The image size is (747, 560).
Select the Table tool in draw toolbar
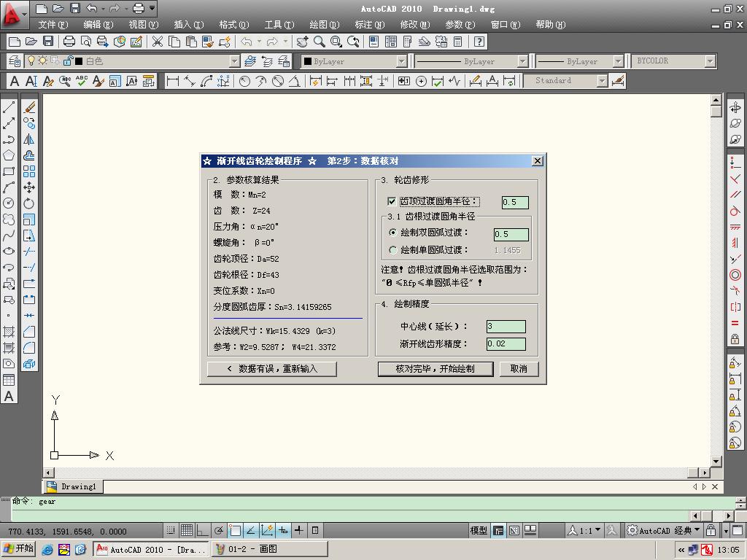point(9,379)
